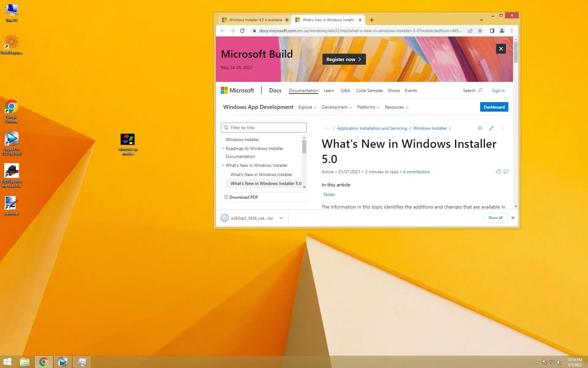Expand the Explore dropdown menu
Image resolution: width=588 pixels, height=368 pixels.
[x=307, y=107]
